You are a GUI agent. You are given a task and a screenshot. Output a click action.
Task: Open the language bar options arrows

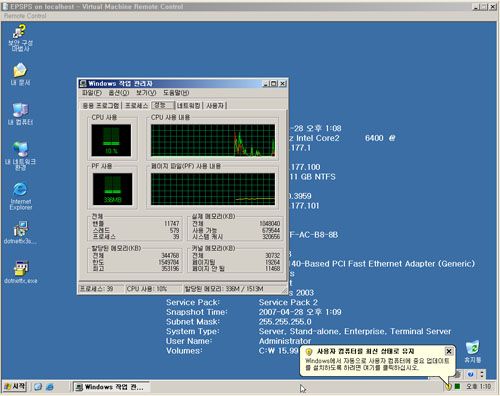482,374
